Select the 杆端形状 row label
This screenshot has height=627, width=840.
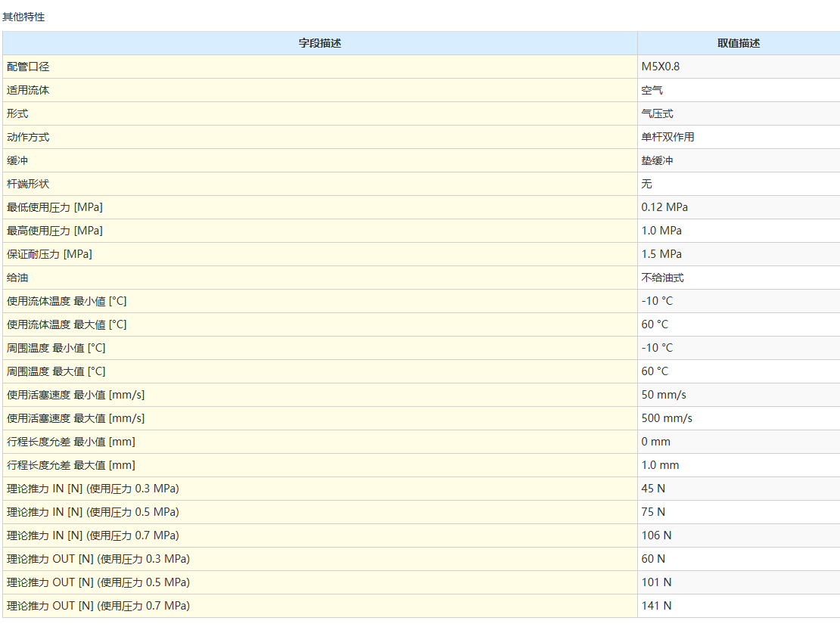(28, 184)
